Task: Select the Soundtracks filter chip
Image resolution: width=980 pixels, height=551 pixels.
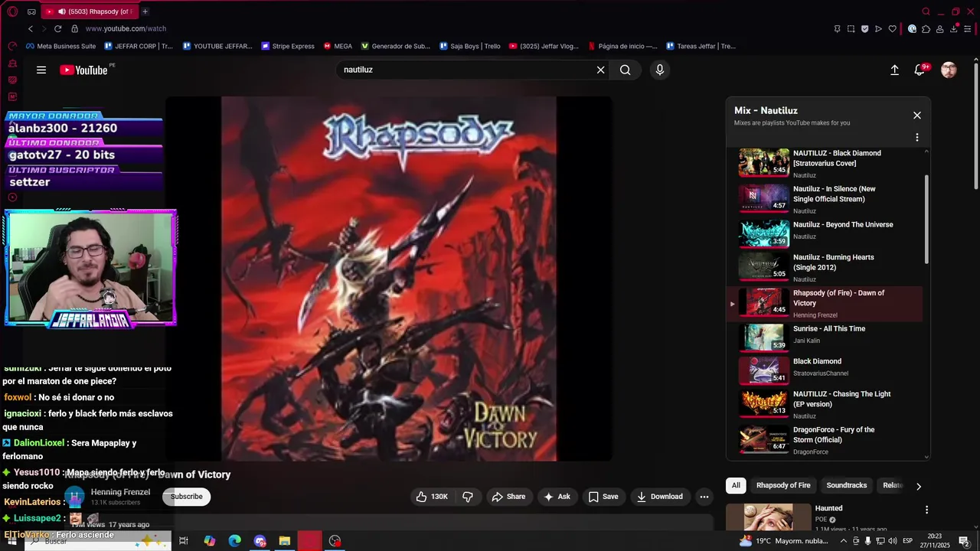Action: 847,485
